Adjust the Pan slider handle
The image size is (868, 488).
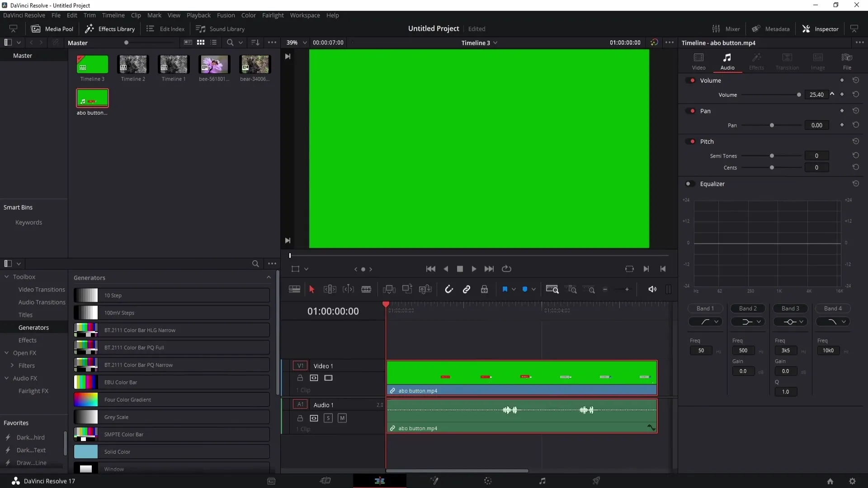pos(772,125)
